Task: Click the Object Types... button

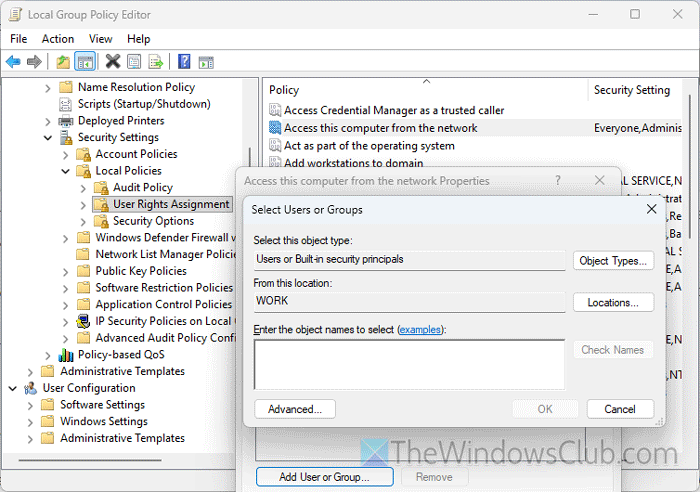Action: coord(613,261)
